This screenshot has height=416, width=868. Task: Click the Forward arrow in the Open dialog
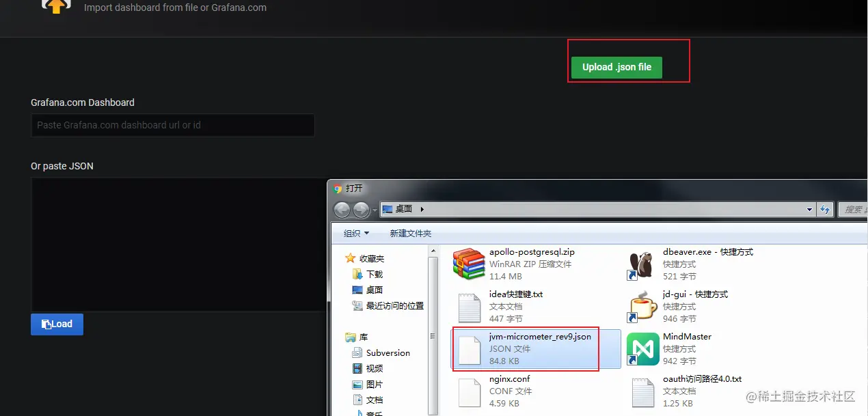click(361, 209)
